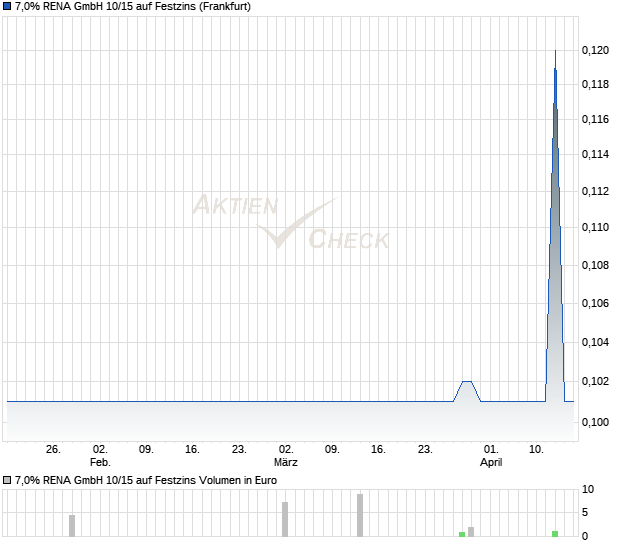Click the blue legend square for RENA GmbH
This screenshot has width=620, height=546.
[7, 6]
